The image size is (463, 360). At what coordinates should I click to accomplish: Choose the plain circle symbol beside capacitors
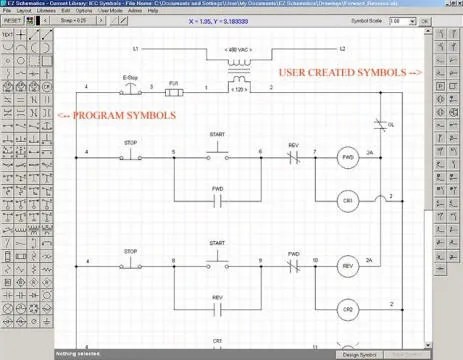point(47,295)
